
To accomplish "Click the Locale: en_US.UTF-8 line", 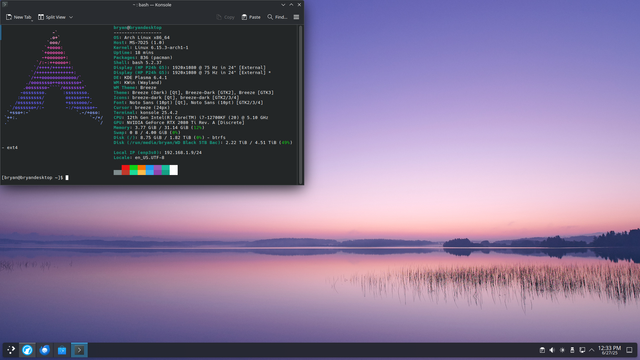I will click(x=139, y=158).
